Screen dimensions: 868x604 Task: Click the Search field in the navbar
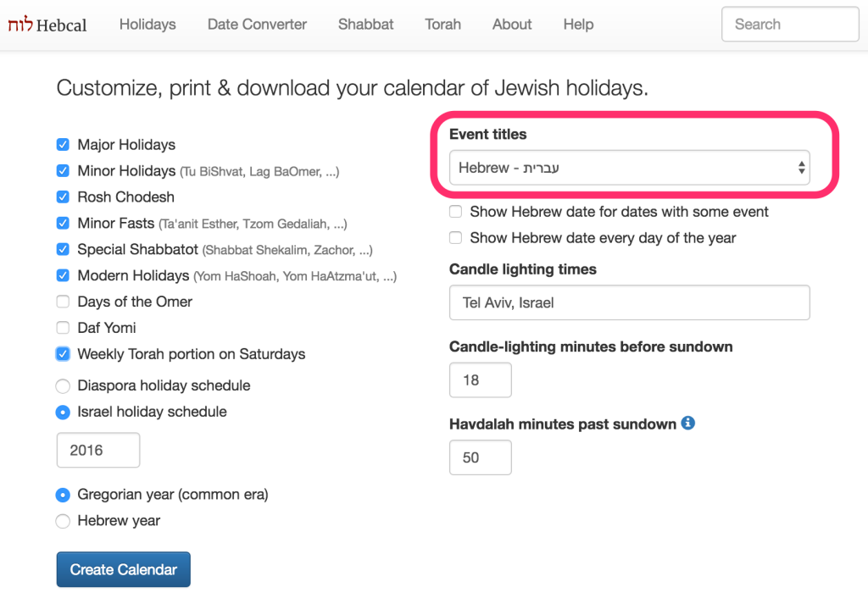click(x=789, y=25)
